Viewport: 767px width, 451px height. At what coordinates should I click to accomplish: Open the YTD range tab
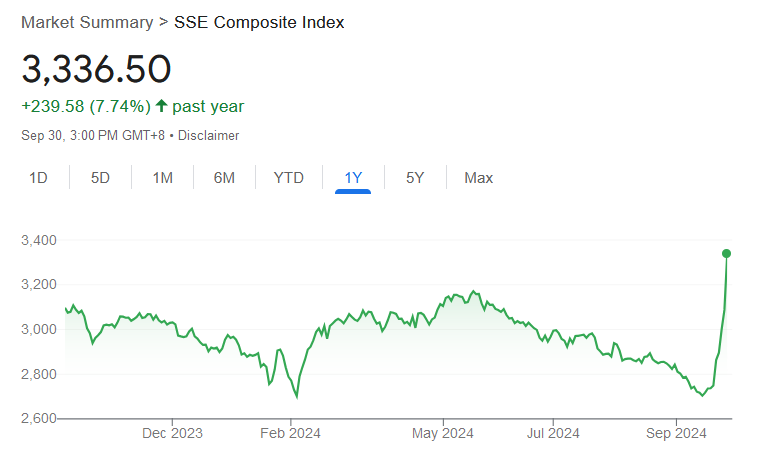pos(289,178)
